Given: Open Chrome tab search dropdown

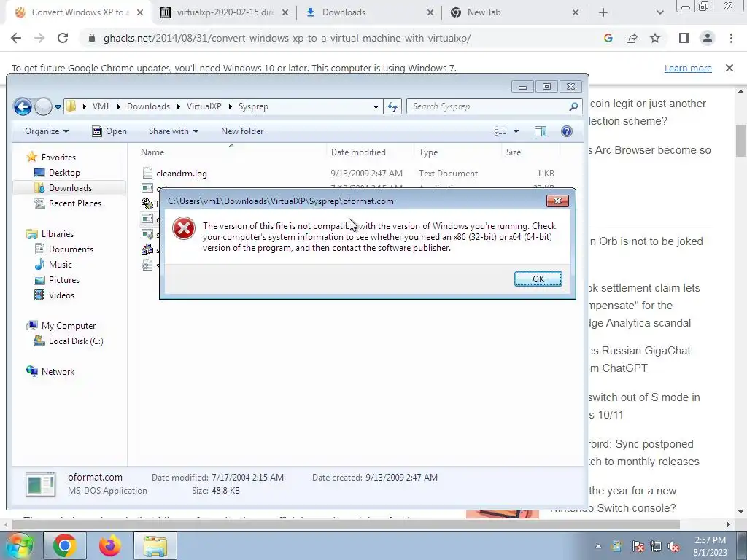Looking at the screenshot, I should pyautogui.click(x=659, y=13).
